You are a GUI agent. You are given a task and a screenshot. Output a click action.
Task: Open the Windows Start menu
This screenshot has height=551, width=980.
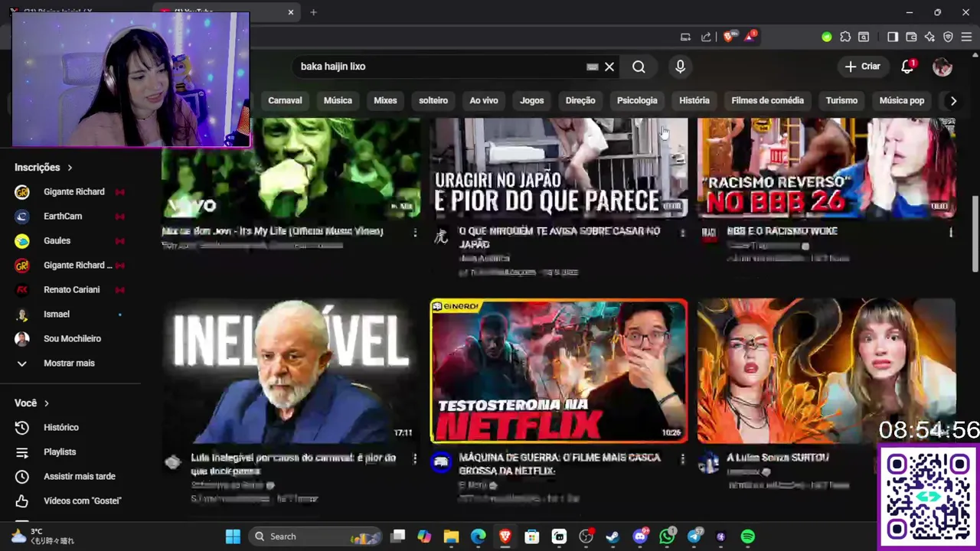click(233, 536)
